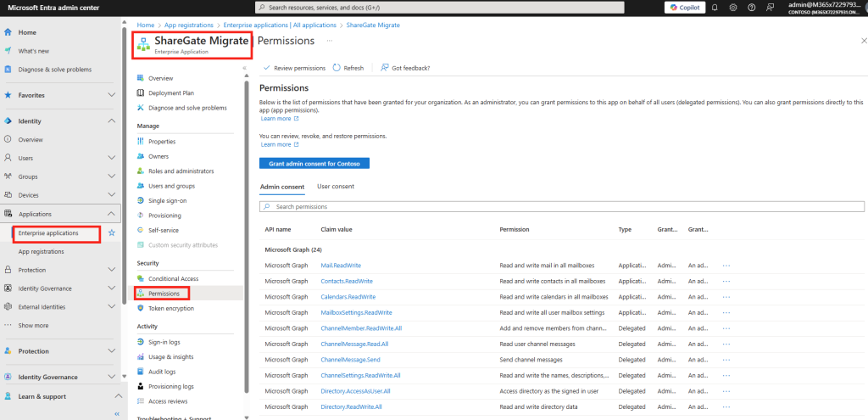Screen dimensions: 868x420
Task: Click the feedback person icon in top bar
Action: pos(770,8)
